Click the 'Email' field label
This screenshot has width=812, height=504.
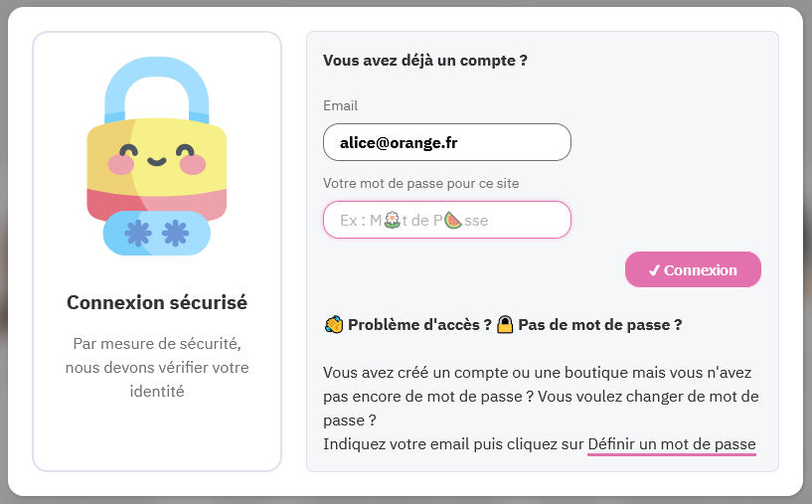[340, 105]
